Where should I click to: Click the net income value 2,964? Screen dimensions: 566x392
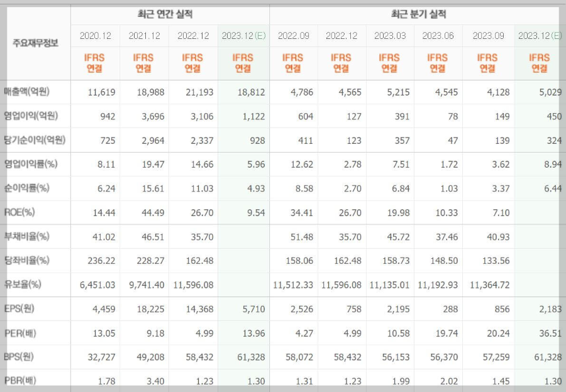pyautogui.click(x=153, y=141)
